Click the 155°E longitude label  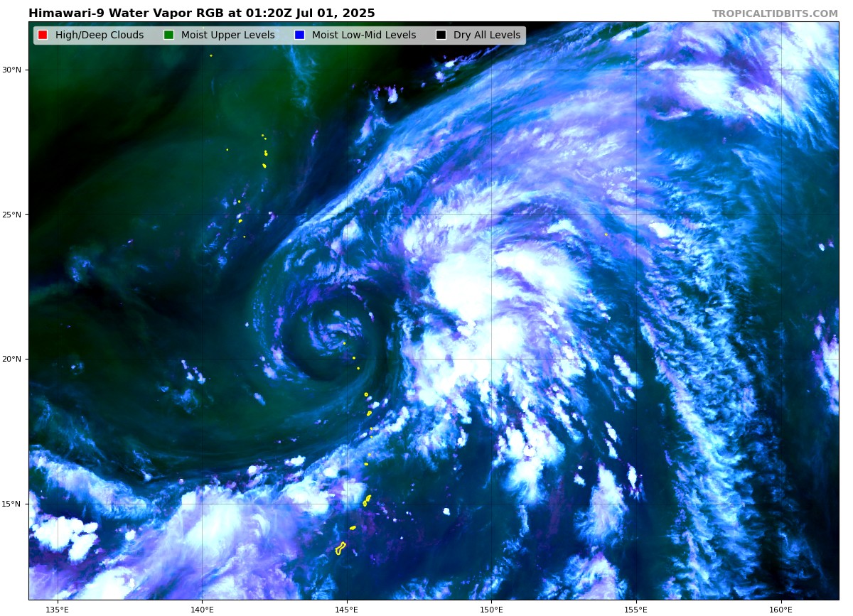(x=636, y=609)
